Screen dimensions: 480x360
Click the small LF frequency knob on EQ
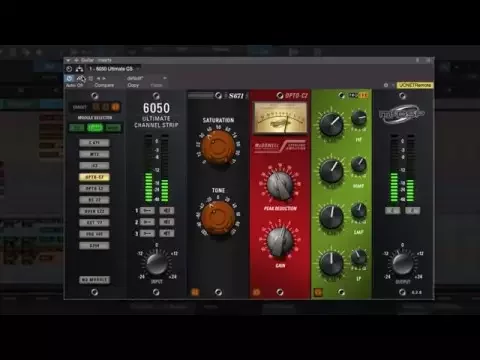[x=359, y=257]
